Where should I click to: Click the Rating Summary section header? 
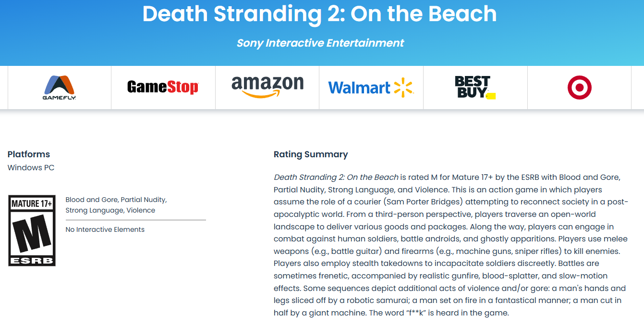point(310,154)
